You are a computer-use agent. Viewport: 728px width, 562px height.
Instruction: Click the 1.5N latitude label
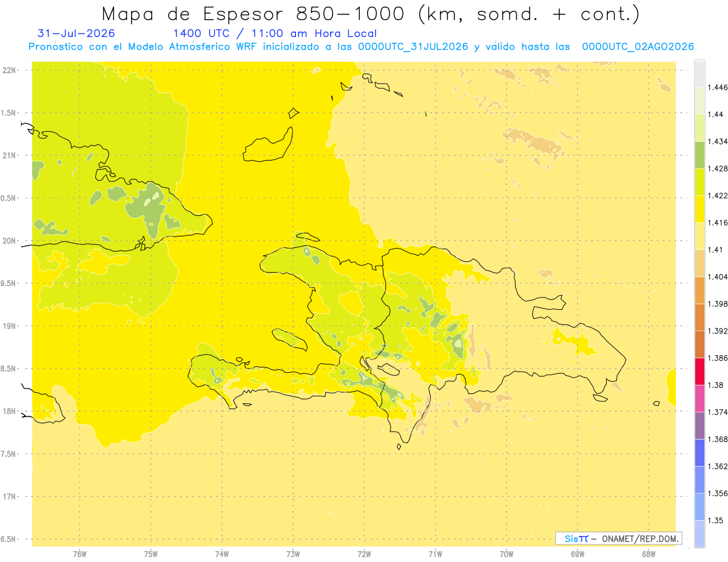tap(9, 113)
